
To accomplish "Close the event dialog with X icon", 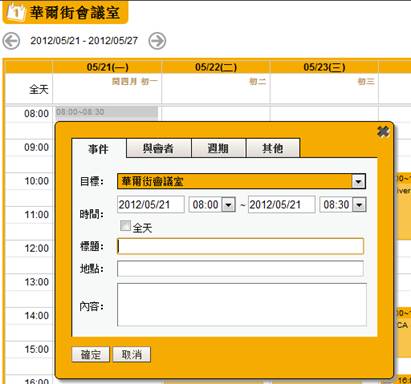I will [383, 132].
